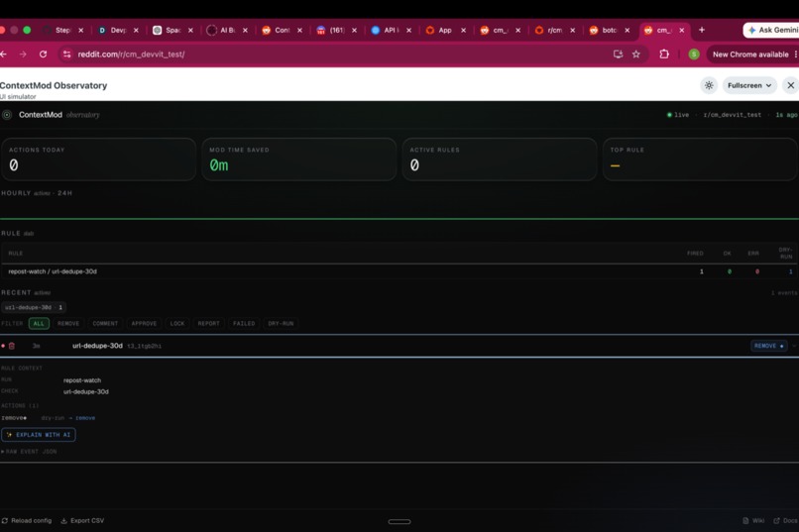The image size is (799, 532).
Task: Reload the page in browser
Action: tap(44, 53)
